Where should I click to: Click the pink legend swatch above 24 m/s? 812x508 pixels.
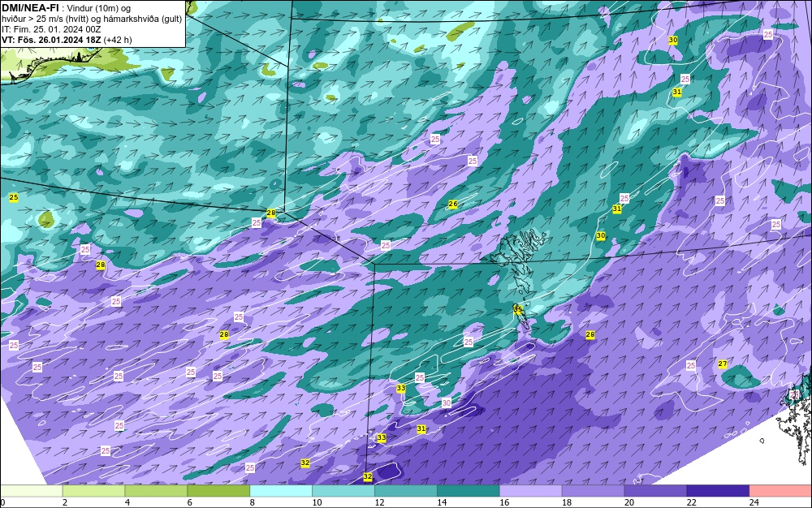click(x=780, y=491)
